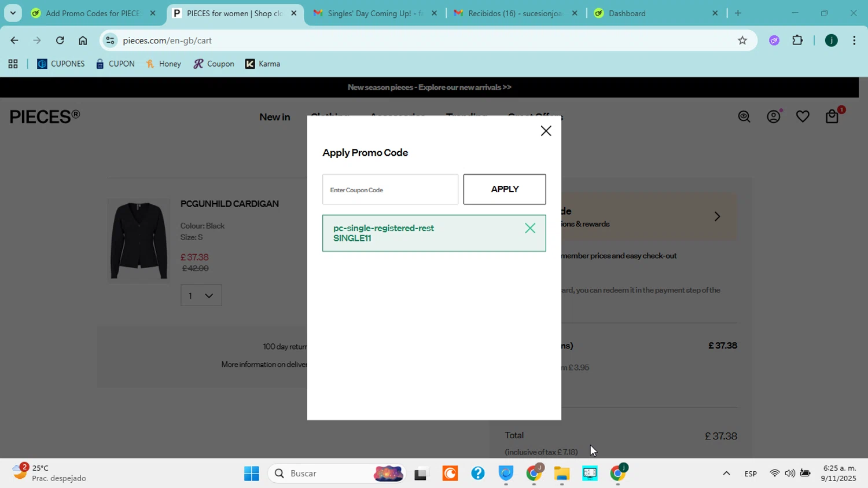Close the Add Promo Codes tab
The height and width of the screenshot is (488, 868).
[x=153, y=13]
